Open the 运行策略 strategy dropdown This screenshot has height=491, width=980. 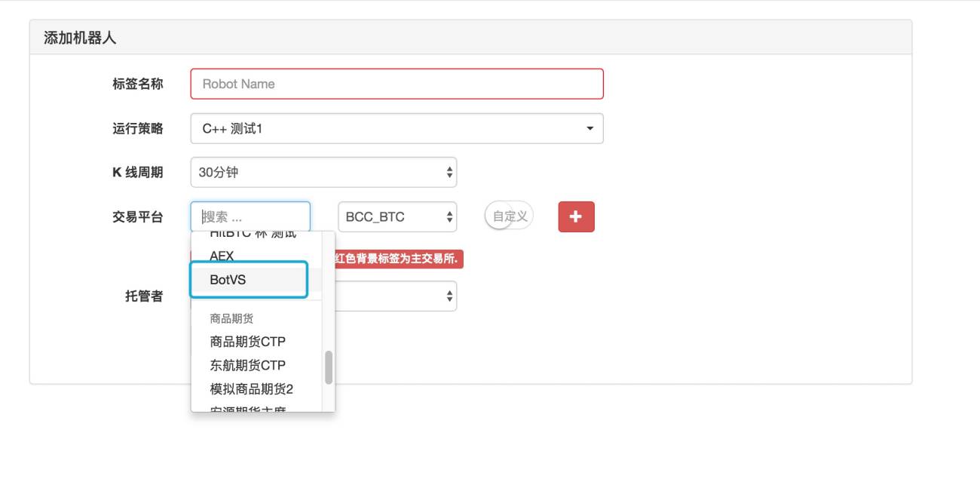coord(397,128)
